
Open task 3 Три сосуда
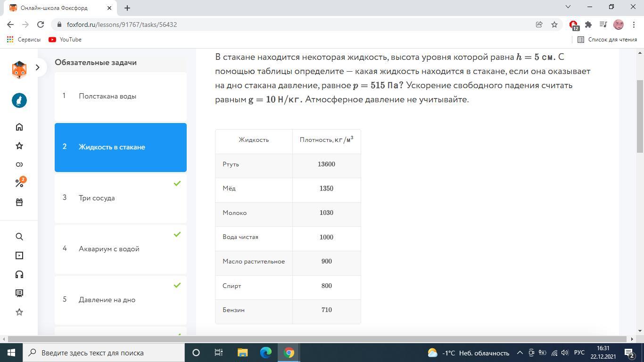(x=121, y=198)
